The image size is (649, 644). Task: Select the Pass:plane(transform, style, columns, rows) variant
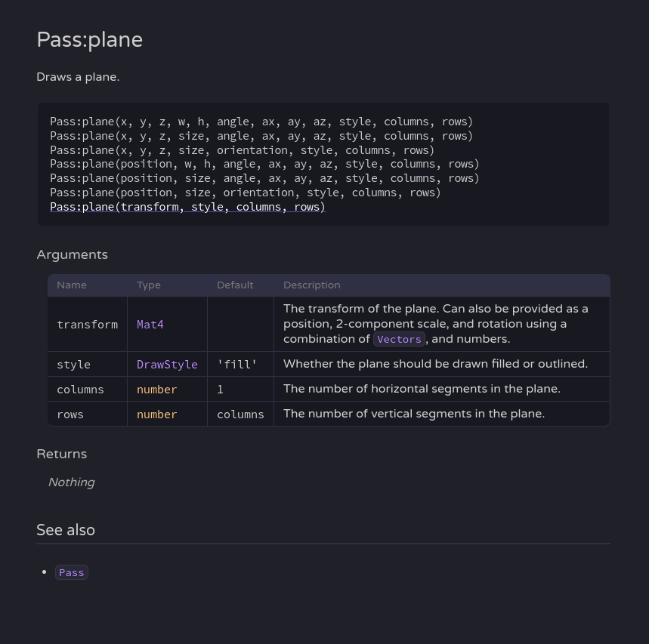pyautogui.click(x=187, y=207)
